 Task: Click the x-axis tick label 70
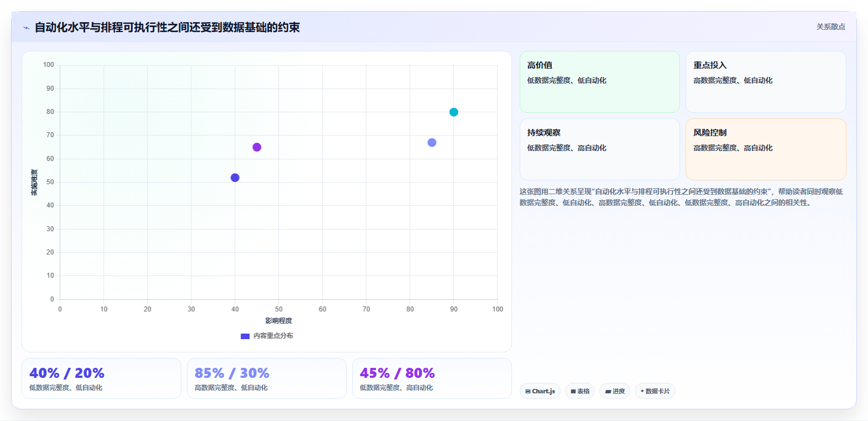click(366, 309)
